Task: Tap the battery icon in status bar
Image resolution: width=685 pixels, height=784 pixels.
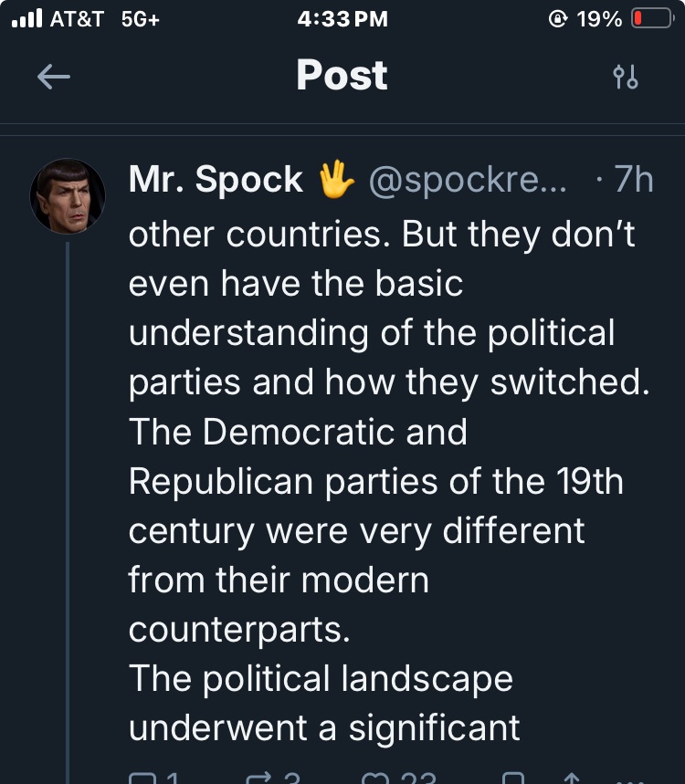Action: [652, 19]
